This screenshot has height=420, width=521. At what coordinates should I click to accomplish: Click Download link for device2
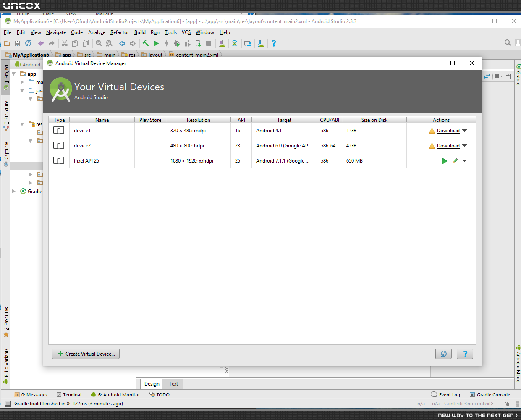pyautogui.click(x=448, y=146)
